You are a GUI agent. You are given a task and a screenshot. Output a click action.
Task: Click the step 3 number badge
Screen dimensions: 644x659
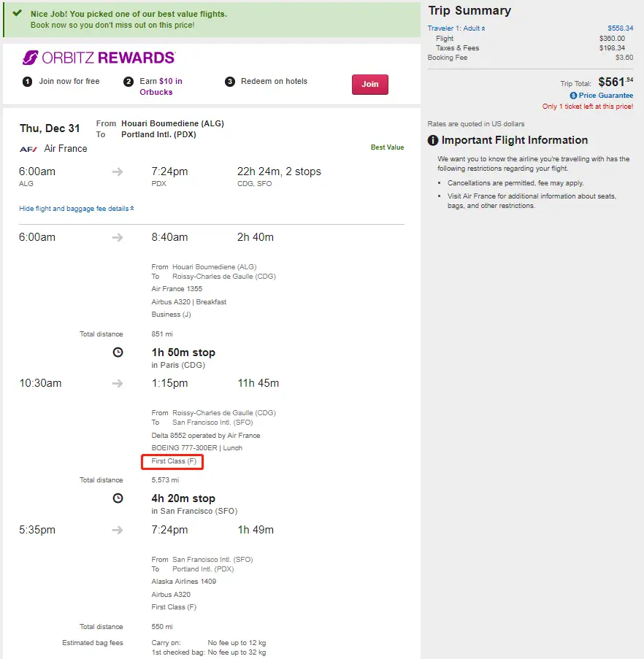(x=230, y=82)
